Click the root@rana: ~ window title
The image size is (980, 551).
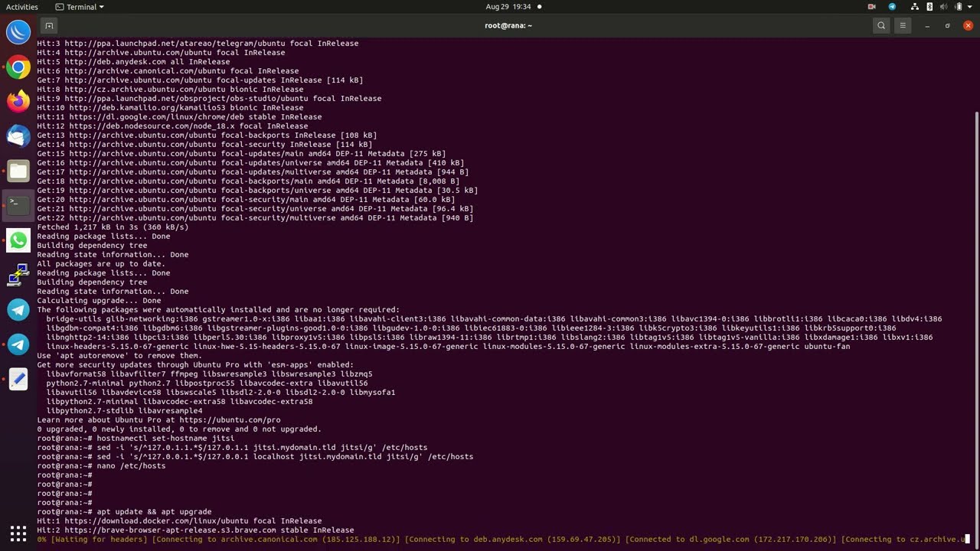pos(508,25)
